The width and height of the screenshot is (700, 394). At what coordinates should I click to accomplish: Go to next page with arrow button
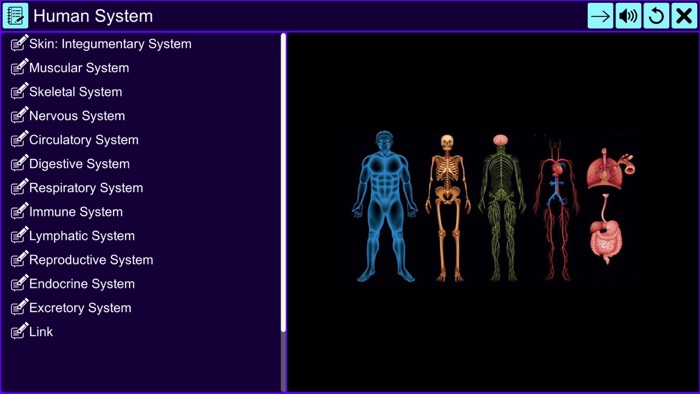[x=600, y=16]
